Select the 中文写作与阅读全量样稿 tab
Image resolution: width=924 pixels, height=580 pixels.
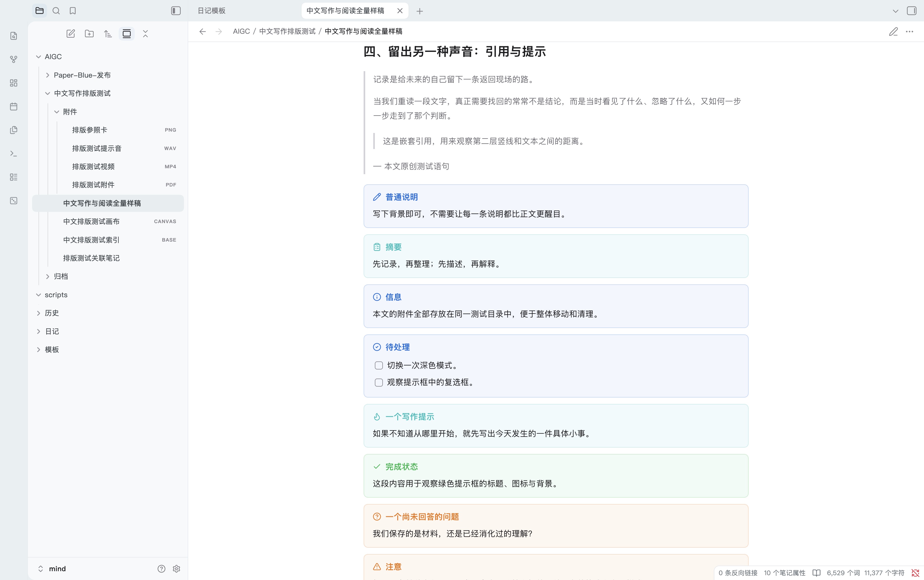[x=345, y=11]
